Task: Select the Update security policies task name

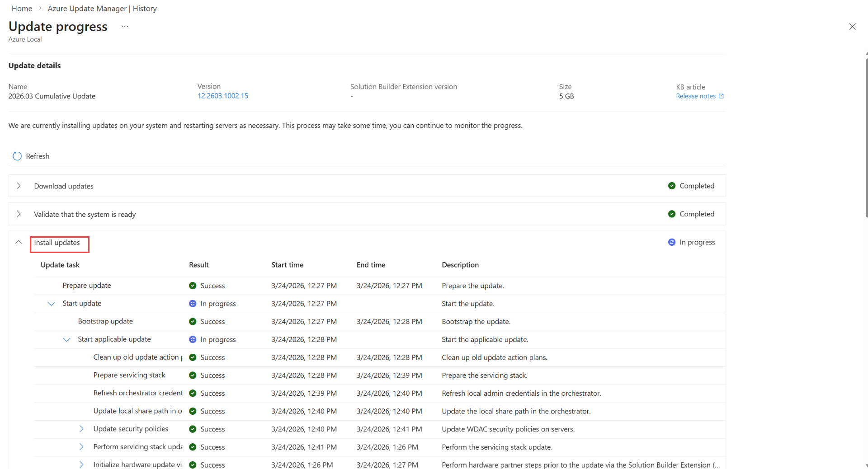Action: pyautogui.click(x=131, y=429)
